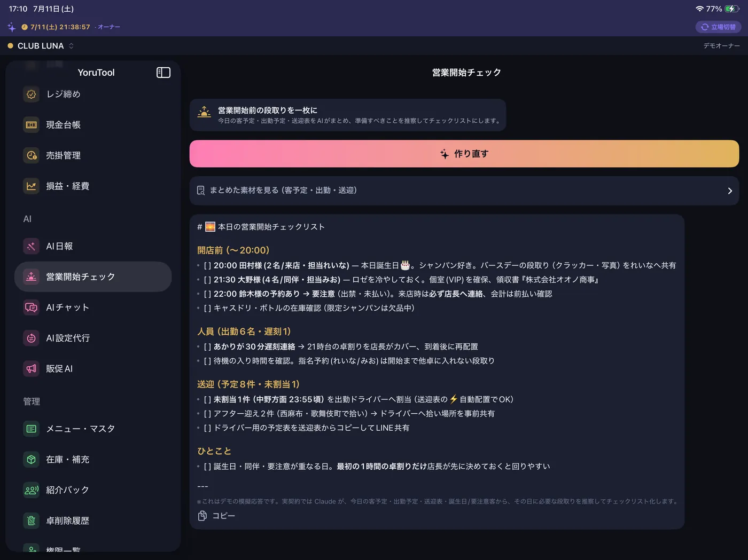Click the 作り直す regenerate button
Screen dimensions: 748x560
tap(464, 154)
